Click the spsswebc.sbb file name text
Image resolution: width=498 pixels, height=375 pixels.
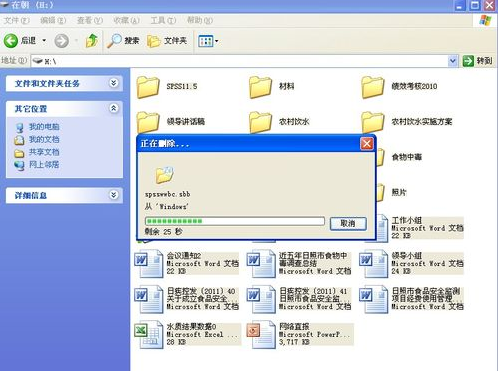167,194
